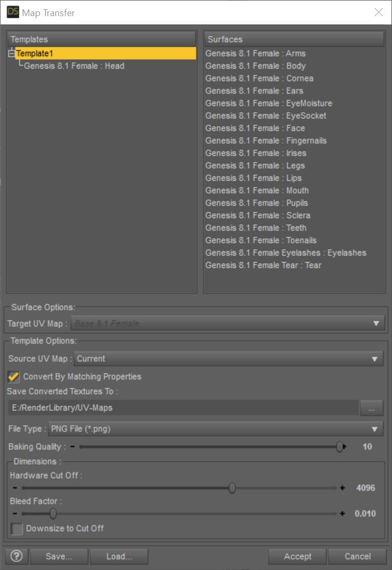Select Genesis 8.1 Female : EyeSocket surface

tap(266, 116)
